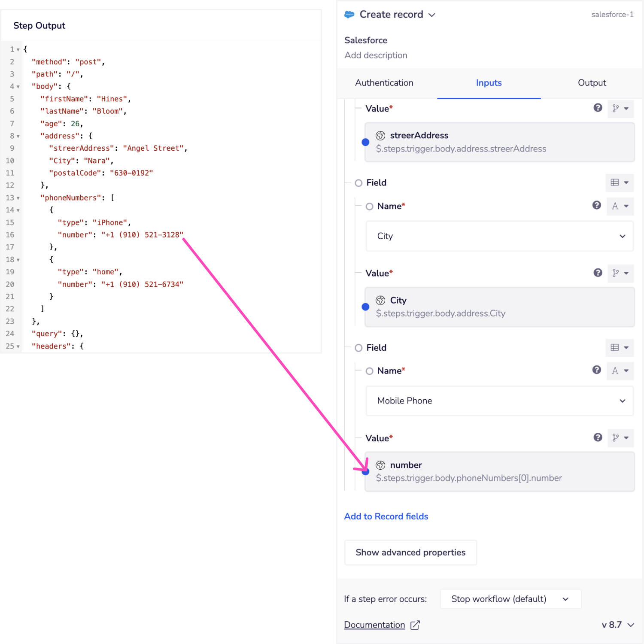644x644 pixels.
Task: Click branch type icon for number Value
Action: (616, 438)
